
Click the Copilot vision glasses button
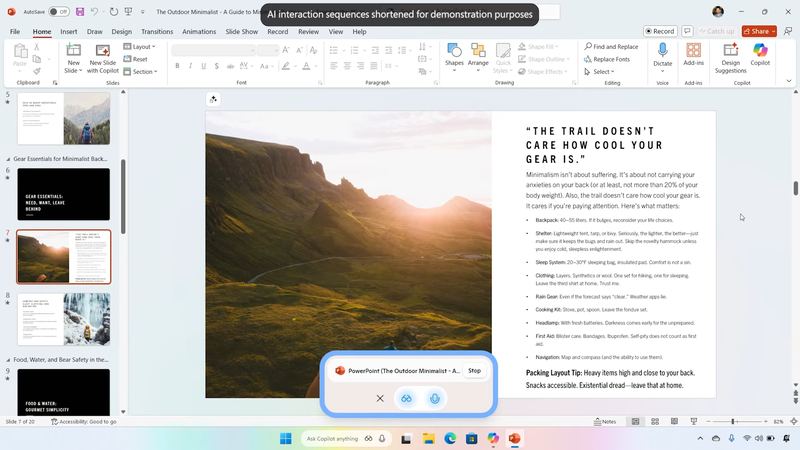point(406,398)
